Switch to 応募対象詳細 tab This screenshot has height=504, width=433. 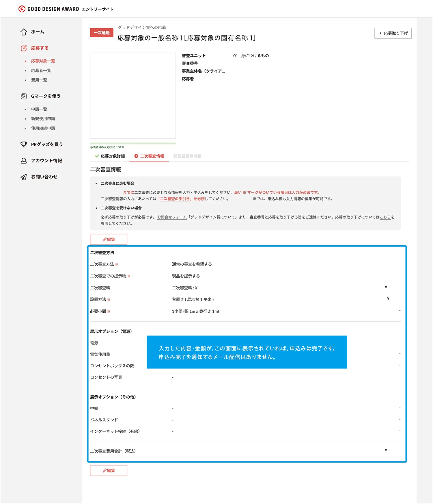(110, 156)
